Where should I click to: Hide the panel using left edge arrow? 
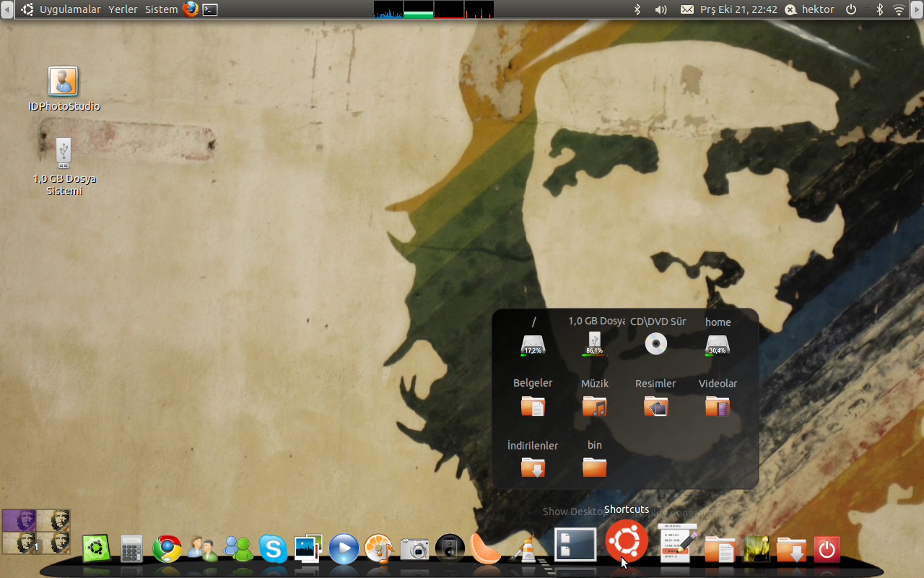(6, 9)
